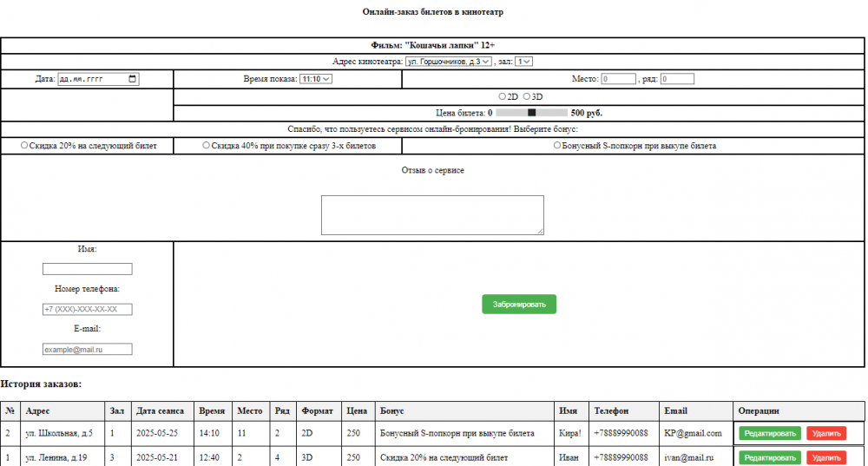Choose the 40% discount for 3 tickets bonus
868x466 pixels.
(206, 145)
